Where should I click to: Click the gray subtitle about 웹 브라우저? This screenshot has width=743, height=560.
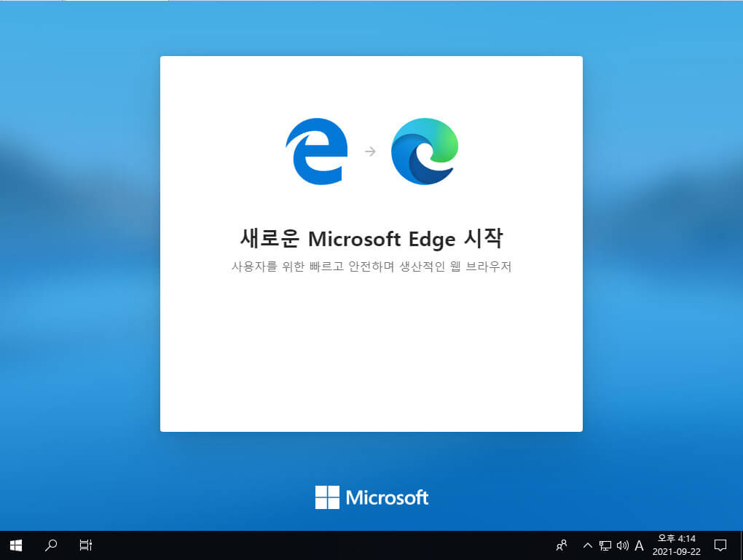(x=371, y=267)
